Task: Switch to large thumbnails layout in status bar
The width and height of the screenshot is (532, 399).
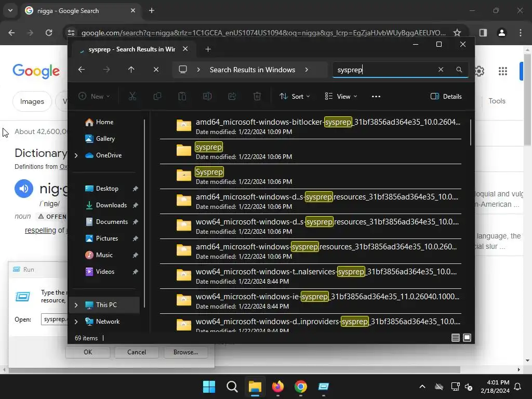Action: tap(467, 338)
